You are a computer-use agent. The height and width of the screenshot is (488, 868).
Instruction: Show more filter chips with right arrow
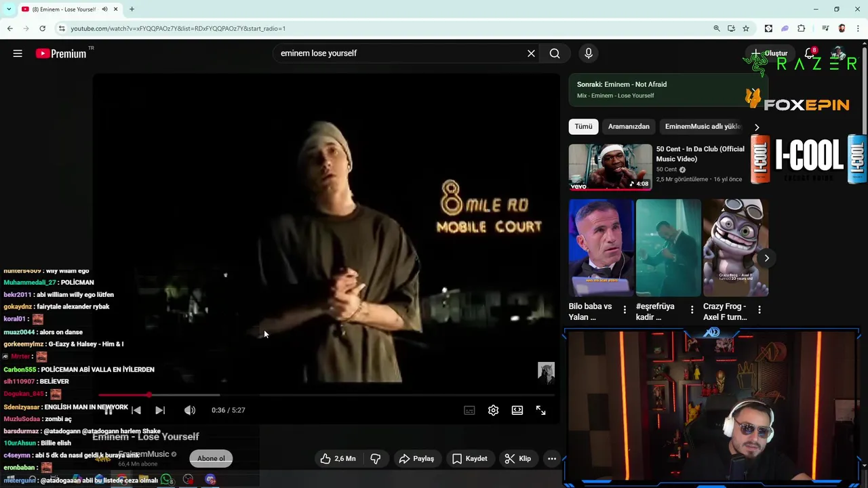click(757, 127)
